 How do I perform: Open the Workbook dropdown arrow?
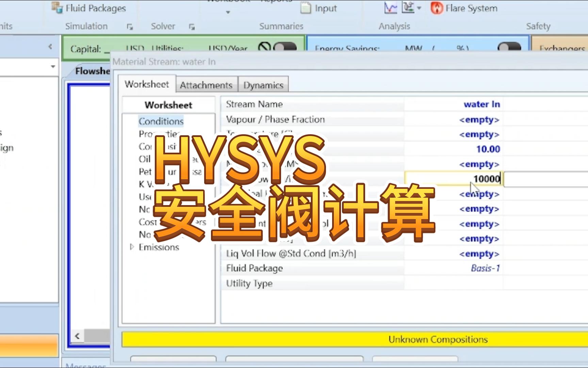(x=228, y=12)
